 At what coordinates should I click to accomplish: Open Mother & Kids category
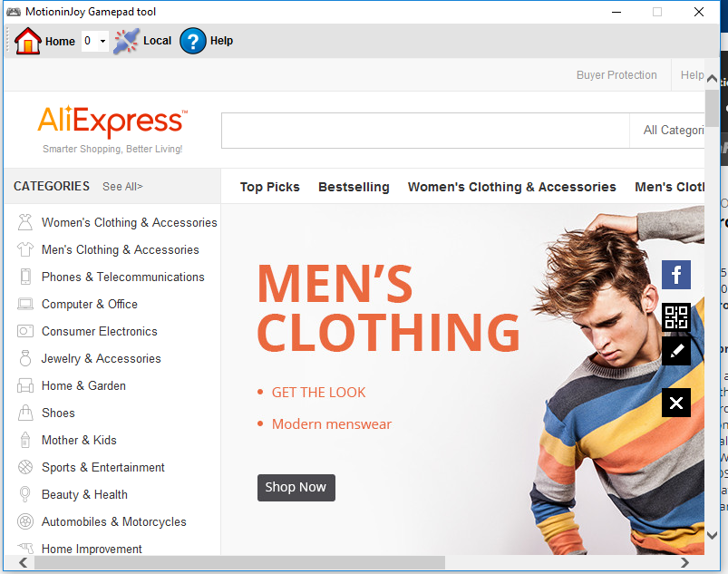click(x=79, y=440)
